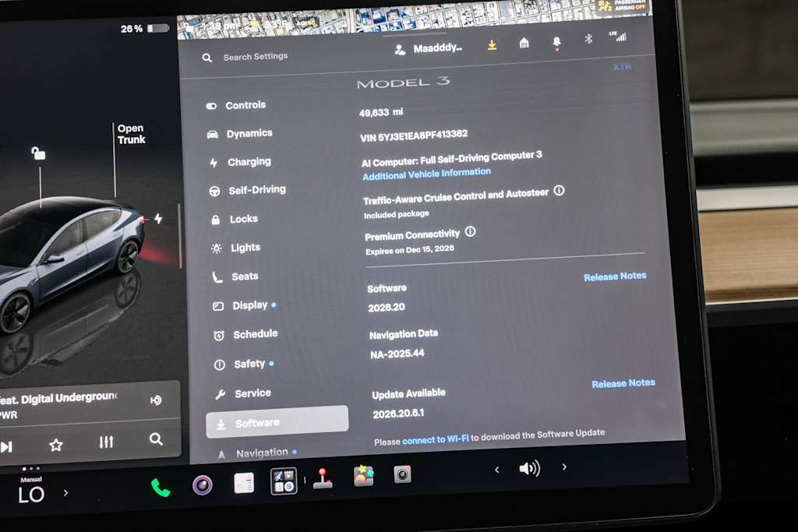The image size is (798, 532).
Task: Select the highlighted Software menu item
Action: pos(277,422)
